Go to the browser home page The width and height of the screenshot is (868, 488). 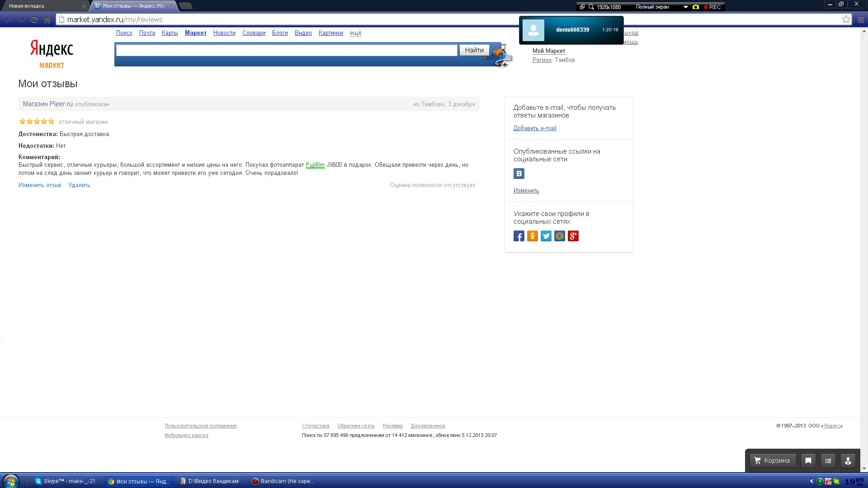[x=47, y=19]
